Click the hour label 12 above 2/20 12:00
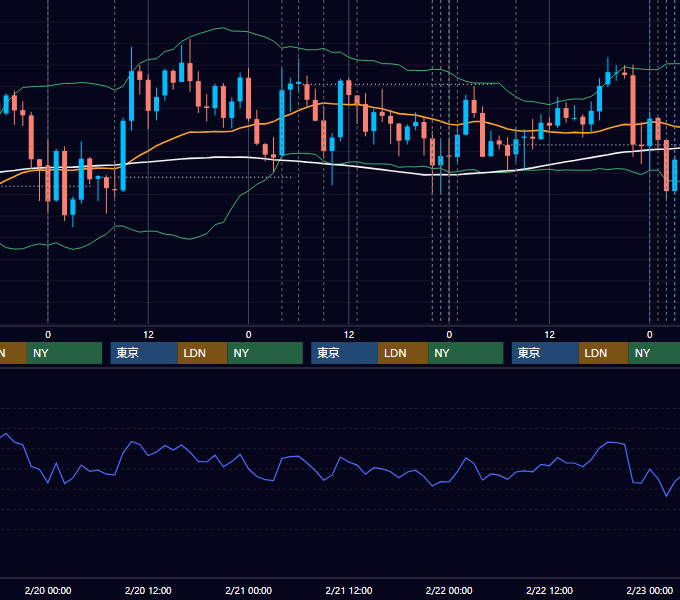 (148, 335)
